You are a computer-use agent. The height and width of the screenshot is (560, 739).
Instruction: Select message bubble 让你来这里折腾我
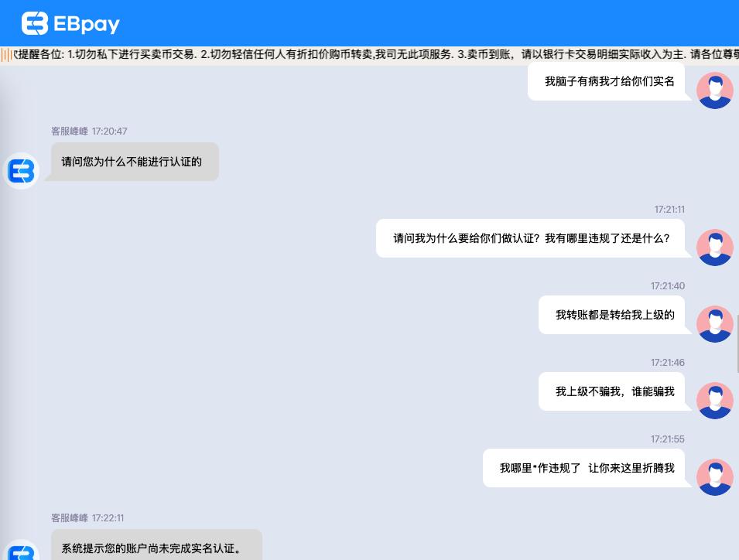pos(584,468)
